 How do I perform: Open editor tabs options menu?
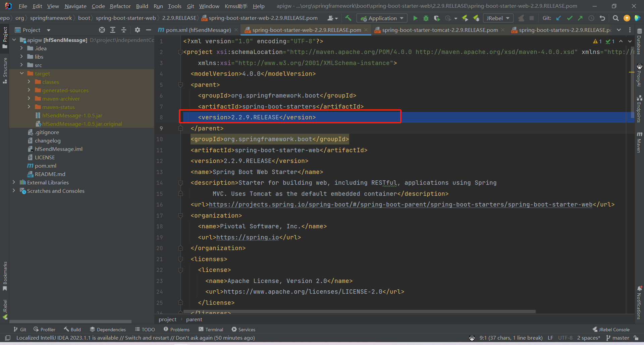pos(630,30)
